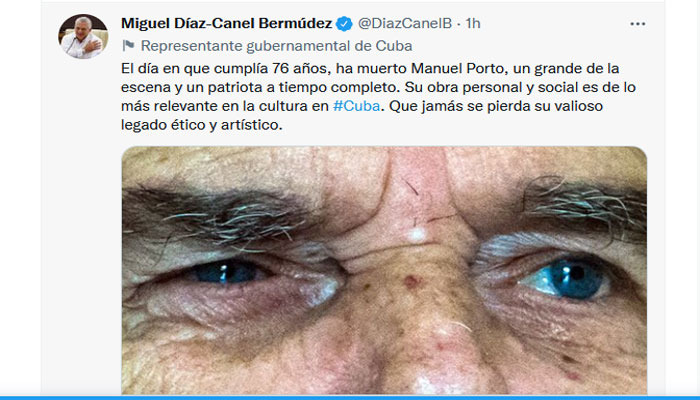Open the #Cuba hashtag link

click(x=357, y=106)
